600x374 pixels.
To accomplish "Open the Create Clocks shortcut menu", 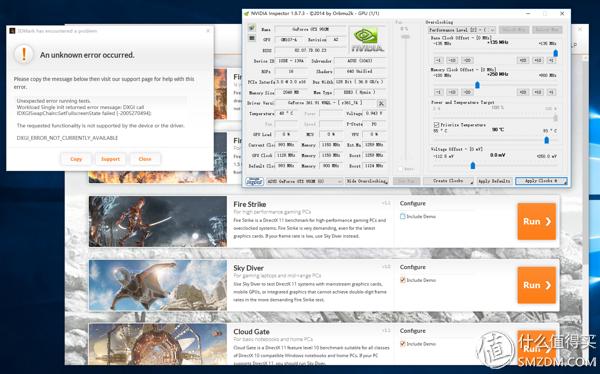I will [448, 181].
